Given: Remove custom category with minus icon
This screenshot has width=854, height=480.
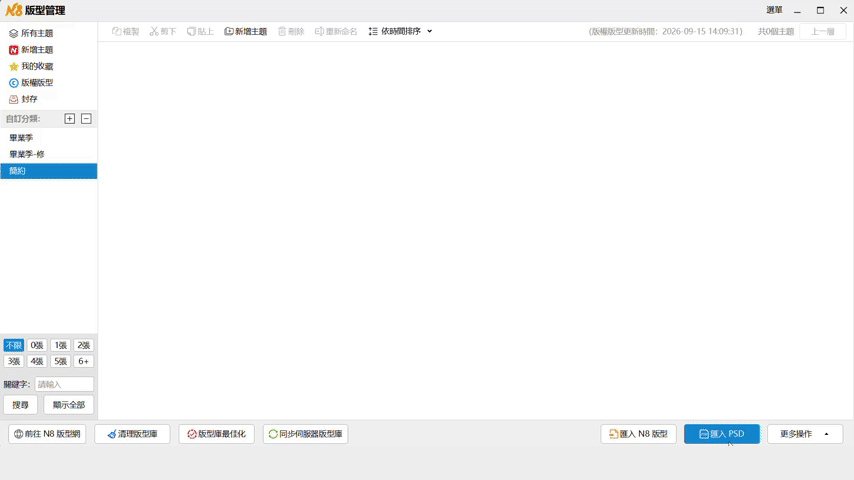Looking at the screenshot, I should point(86,119).
